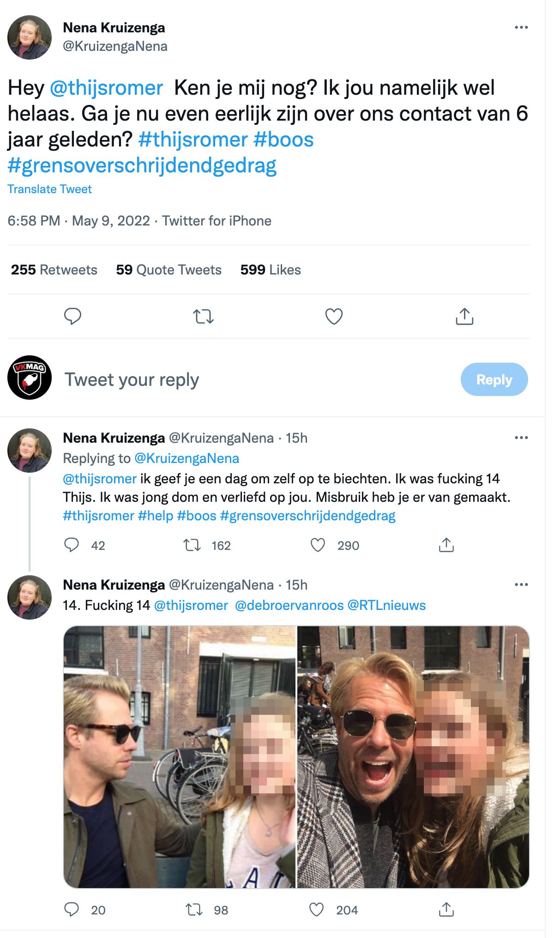Like the photo tweet with 204 likes
Viewport: 560px width, 938px height.
(316, 909)
